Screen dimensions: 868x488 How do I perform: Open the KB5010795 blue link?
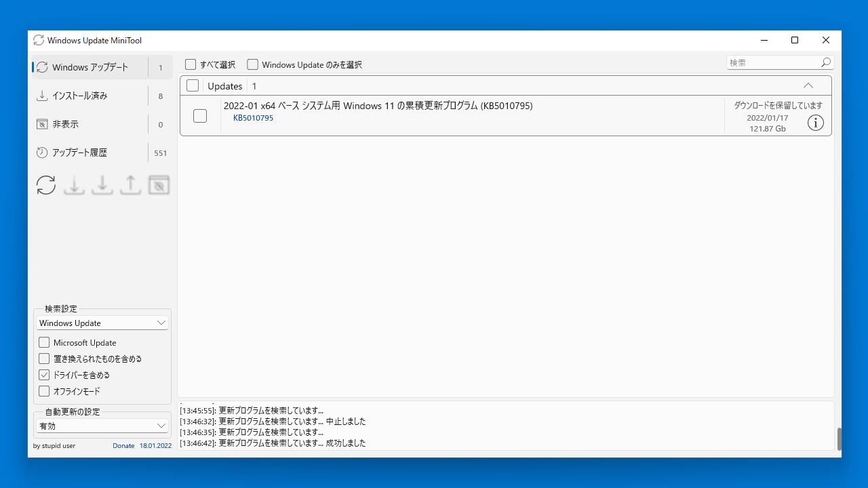[x=254, y=118]
